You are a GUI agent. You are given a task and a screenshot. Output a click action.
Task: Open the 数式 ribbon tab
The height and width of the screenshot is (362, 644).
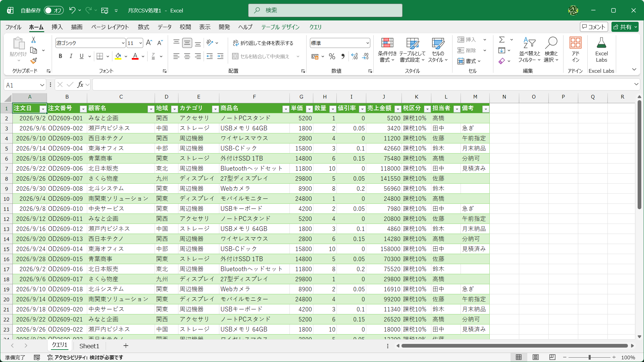click(144, 27)
